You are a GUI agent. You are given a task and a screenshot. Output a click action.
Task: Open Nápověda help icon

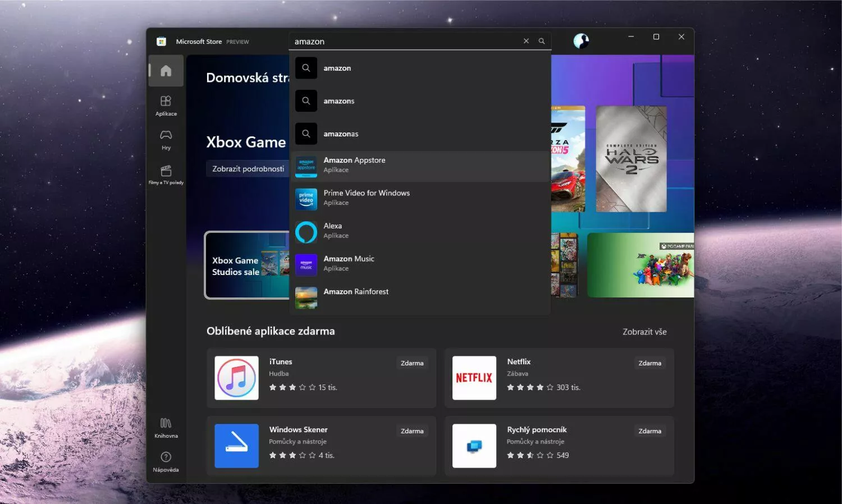click(x=166, y=462)
